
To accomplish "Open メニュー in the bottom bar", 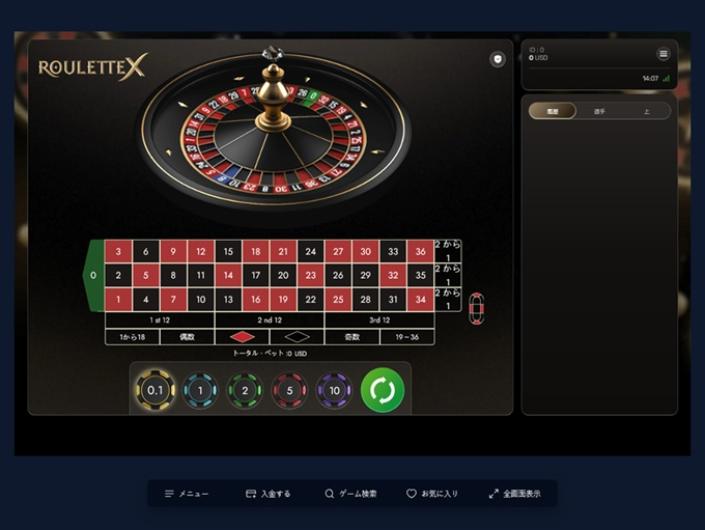I will point(186,494).
